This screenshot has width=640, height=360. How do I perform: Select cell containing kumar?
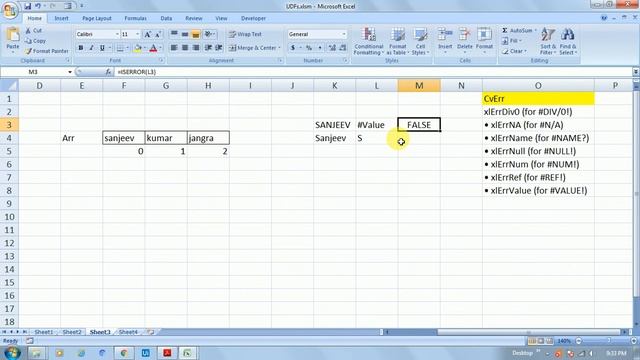point(166,138)
